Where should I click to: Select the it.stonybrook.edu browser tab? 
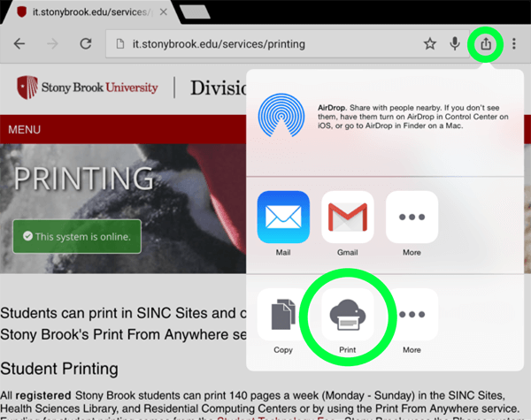[88, 11]
